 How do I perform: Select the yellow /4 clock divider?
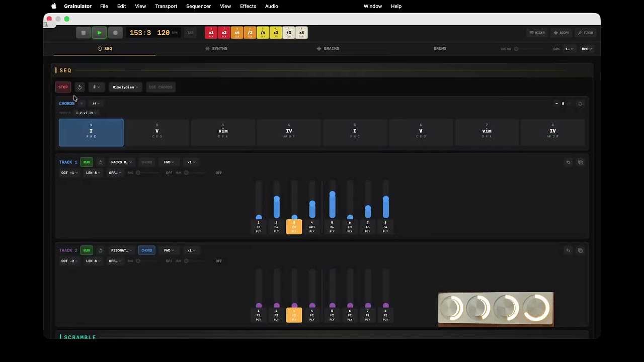[x=263, y=33]
